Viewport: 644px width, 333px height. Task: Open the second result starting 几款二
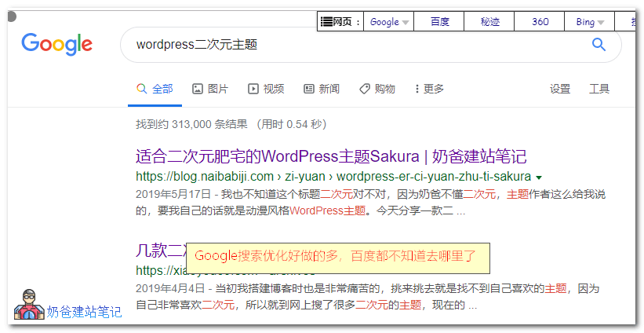(161, 251)
